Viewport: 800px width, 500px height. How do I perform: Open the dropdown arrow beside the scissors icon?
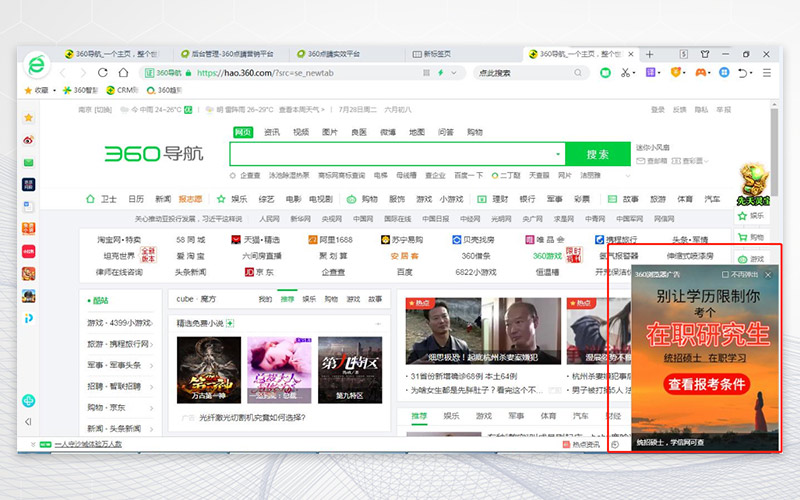634,73
